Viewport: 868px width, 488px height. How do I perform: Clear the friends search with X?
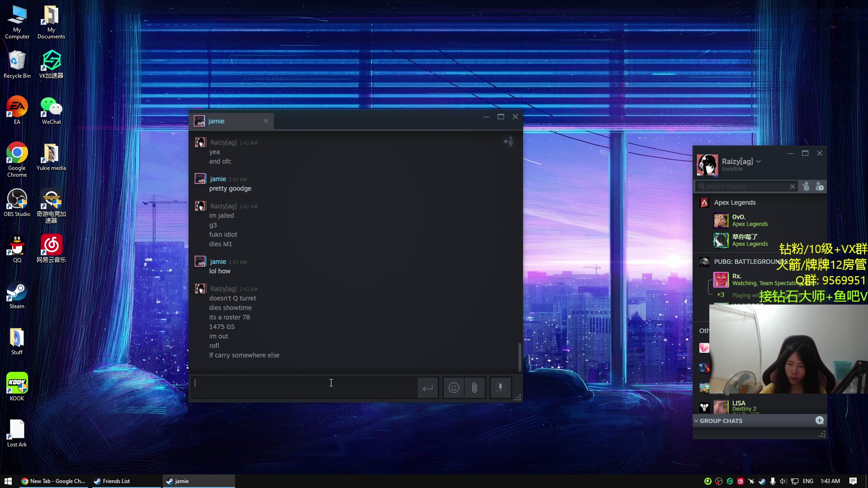point(793,187)
